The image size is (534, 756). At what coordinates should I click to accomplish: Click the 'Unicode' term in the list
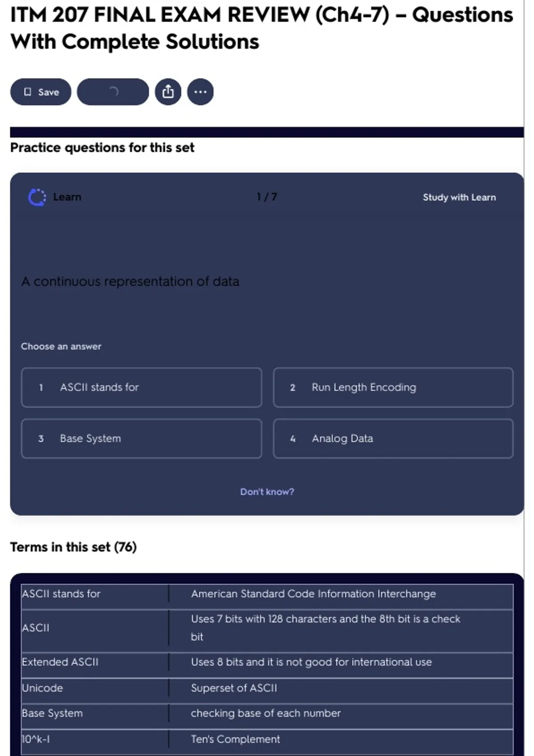[x=43, y=688]
